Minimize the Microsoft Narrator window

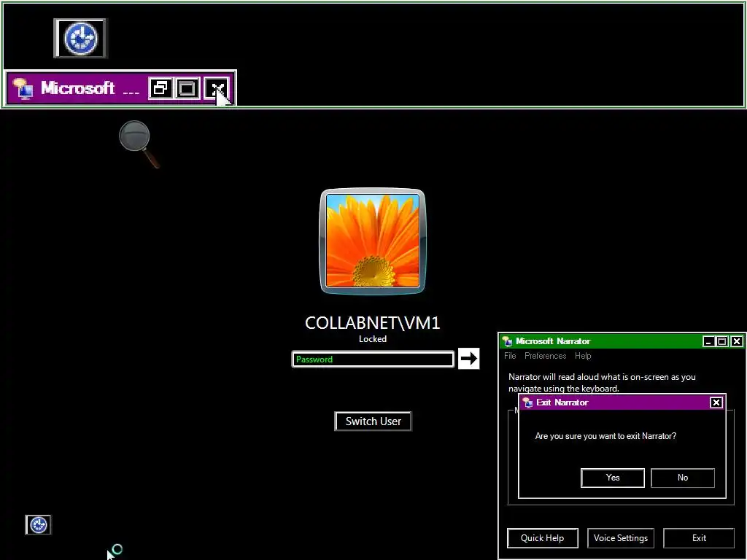708,341
